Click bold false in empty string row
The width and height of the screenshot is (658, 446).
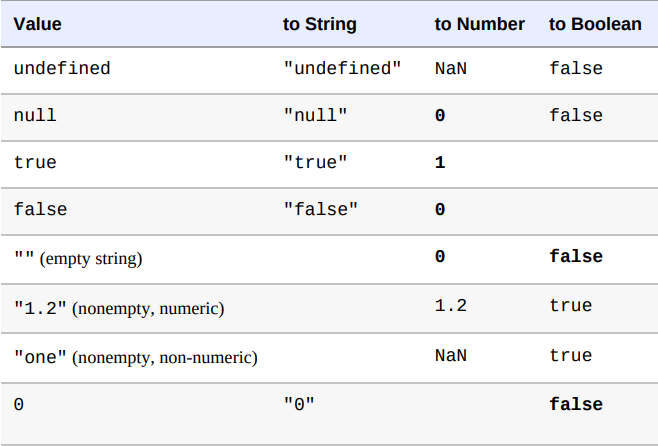pos(576,256)
